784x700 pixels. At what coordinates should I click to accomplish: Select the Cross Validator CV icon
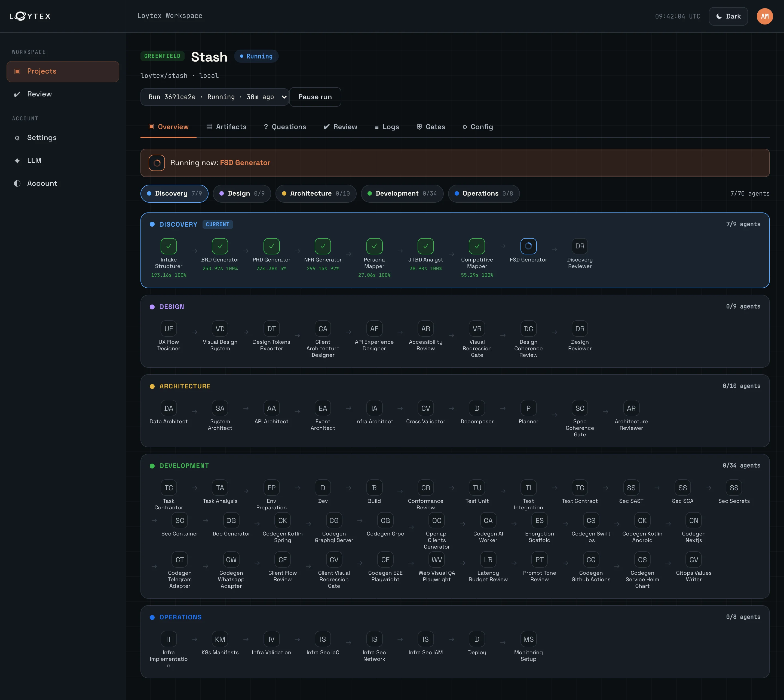point(426,409)
